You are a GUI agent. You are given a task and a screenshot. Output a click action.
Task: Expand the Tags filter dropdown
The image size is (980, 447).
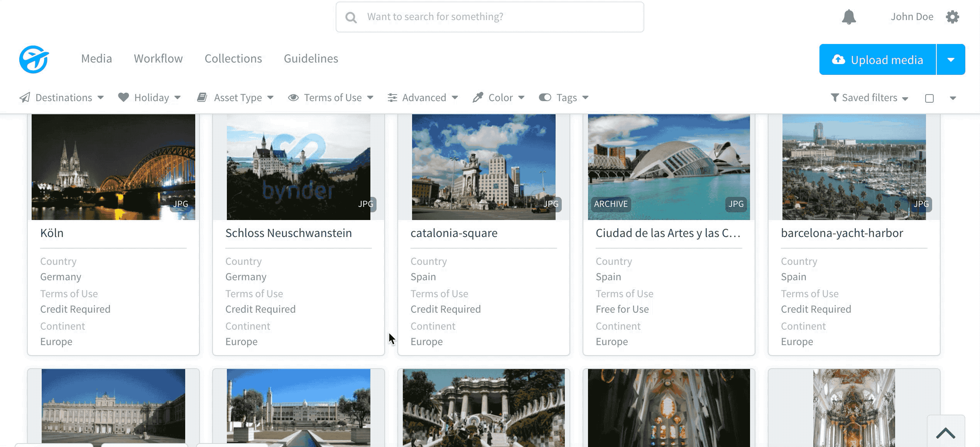click(x=585, y=98)
